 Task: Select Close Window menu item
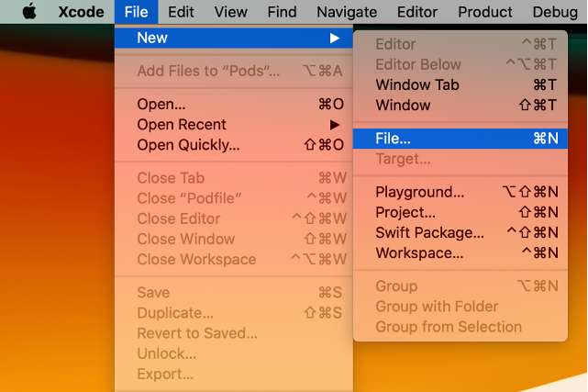pyautogui.click(x=234, y=239)
